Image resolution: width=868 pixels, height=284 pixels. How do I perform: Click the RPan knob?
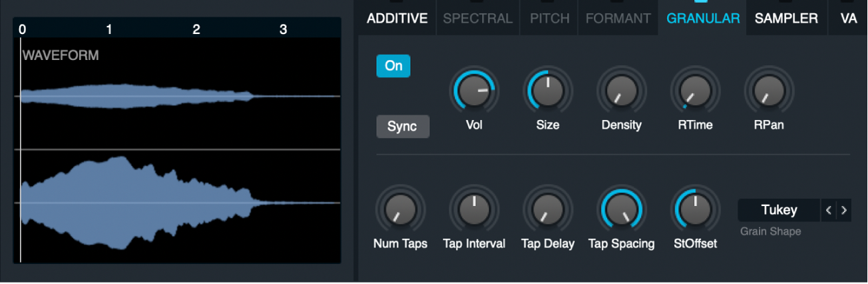tap(767, 91)
